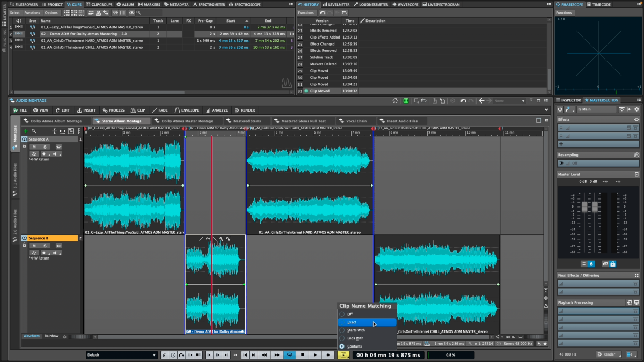Open the Envelope menu tab
Viewport: 644px width, 362px height.
187,110
